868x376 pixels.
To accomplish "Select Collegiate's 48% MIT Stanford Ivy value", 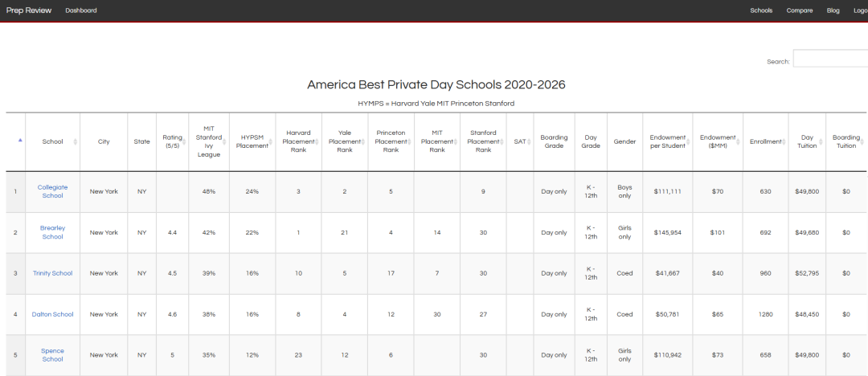I will click(209, 191).
